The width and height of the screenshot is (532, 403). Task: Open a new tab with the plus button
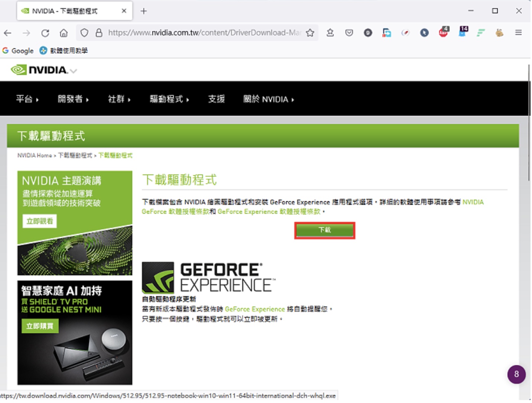pos(144,11)
